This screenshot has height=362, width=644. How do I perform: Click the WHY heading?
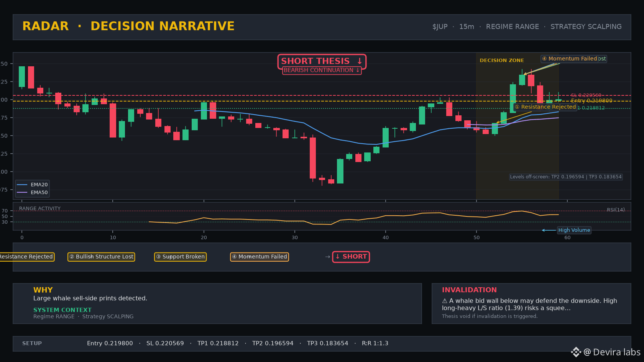click(43, 290)
